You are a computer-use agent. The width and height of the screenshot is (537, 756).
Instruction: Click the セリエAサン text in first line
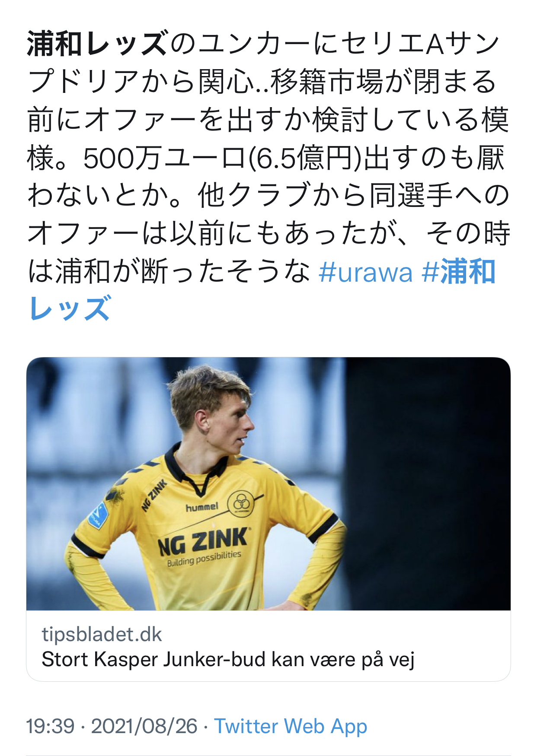click(420, 44)
